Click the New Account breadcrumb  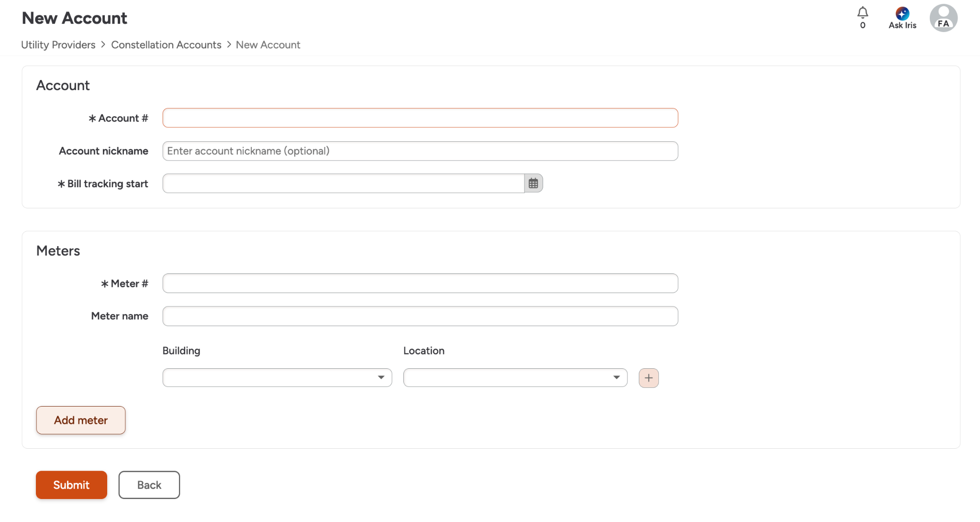[x=268, y=45]
